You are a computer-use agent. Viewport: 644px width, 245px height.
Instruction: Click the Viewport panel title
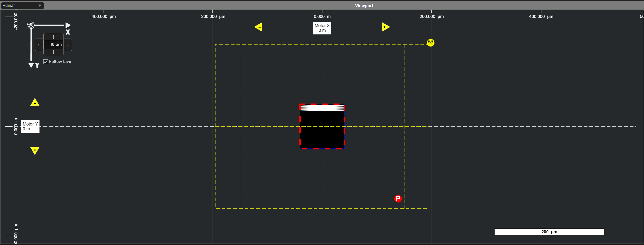tap(364, 6)
